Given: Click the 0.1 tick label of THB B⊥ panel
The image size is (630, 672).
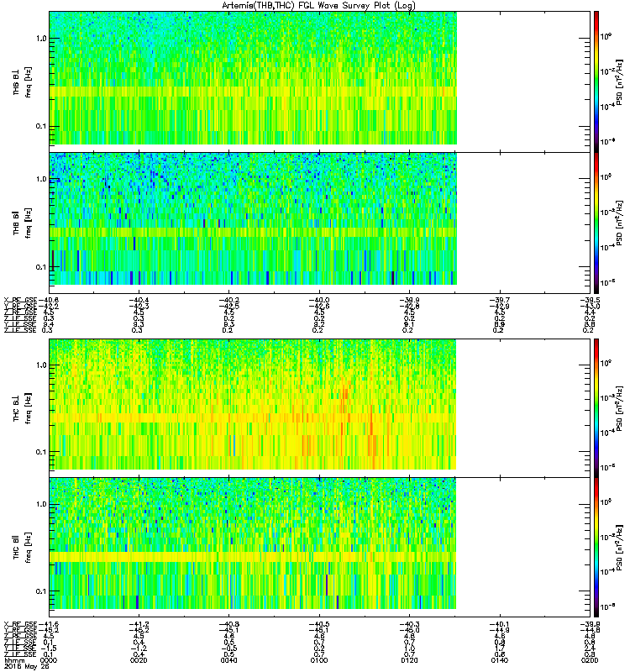Looking at the screenshot, I should (41, 126).
